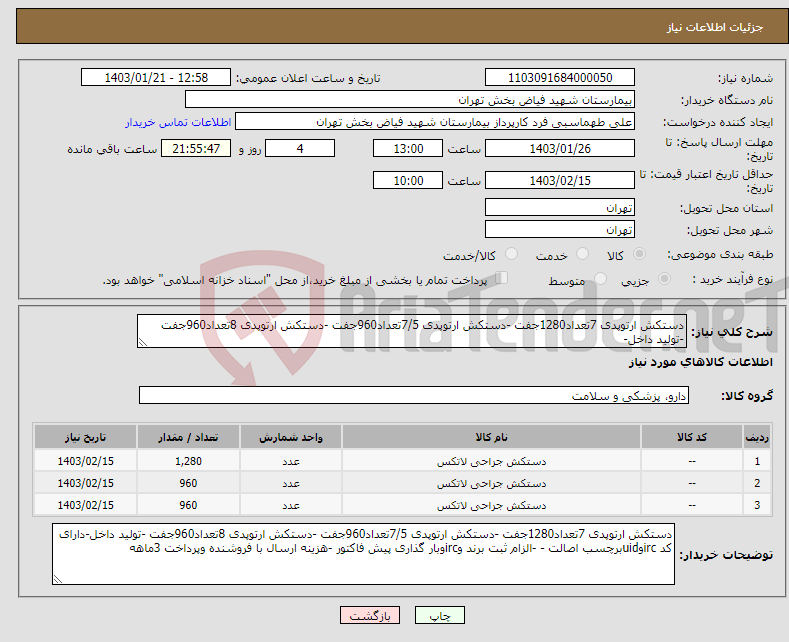Click the price validity time 10:00
Screen dimensions: 789x642
coord(408,180)
